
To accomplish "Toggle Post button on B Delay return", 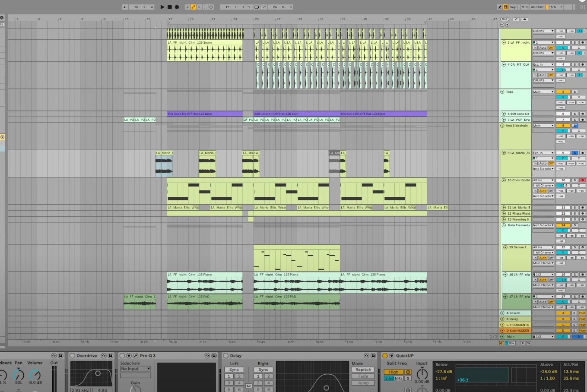I will [x=582, y=319].
